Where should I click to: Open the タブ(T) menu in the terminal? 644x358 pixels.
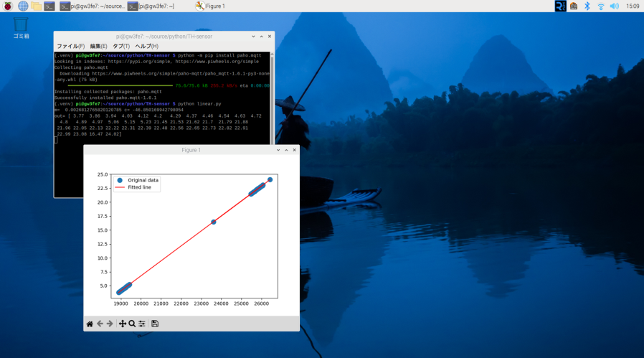click(x=121, y=46)
